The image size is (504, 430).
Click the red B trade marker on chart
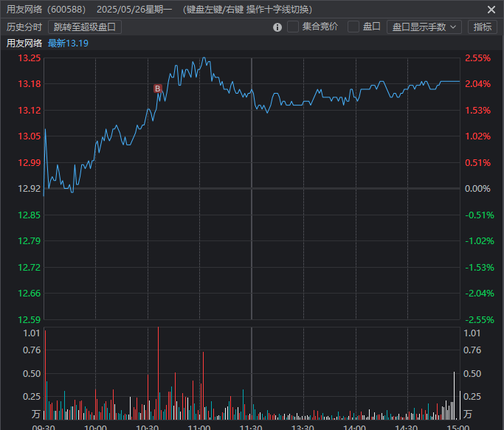coord(157,89)
